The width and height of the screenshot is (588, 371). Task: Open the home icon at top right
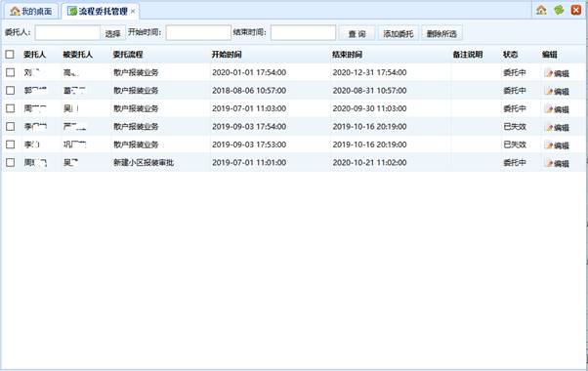[x=541, y=10]
